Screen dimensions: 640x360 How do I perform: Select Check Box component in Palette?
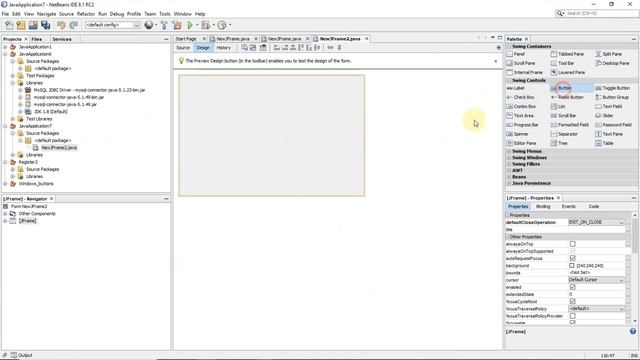tap(520, 97)
